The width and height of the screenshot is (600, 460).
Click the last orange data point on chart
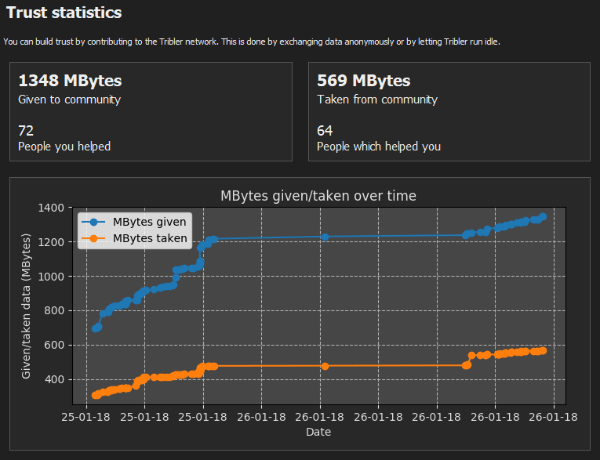coord(543,351)
